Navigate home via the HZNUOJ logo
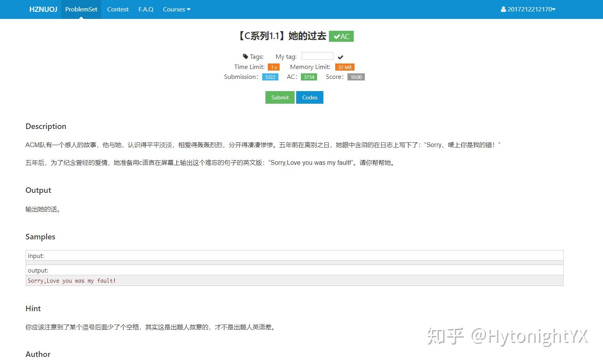Screen dimensions: 603x364 [43, 9]
